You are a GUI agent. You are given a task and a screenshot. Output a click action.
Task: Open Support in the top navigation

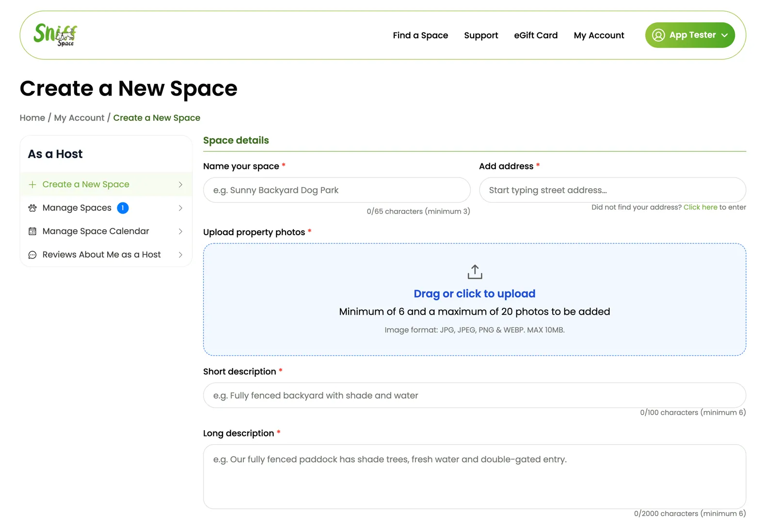click(481, 35)
